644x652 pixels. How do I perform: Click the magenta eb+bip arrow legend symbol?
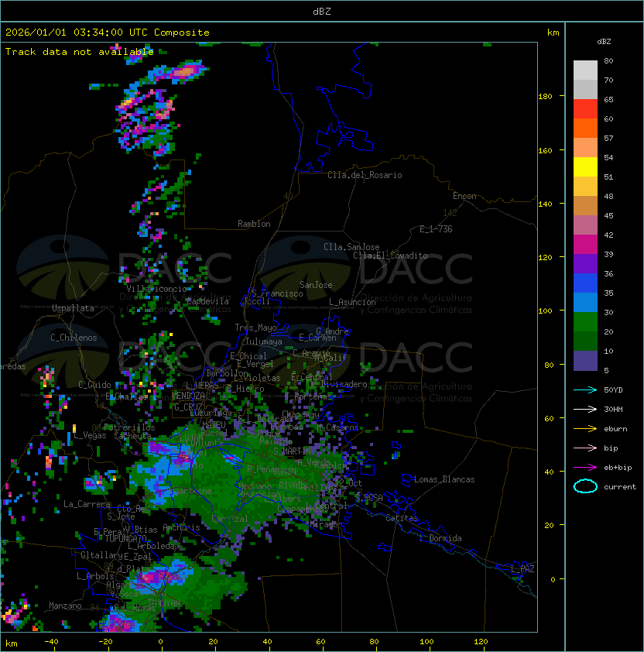[585, 468]
